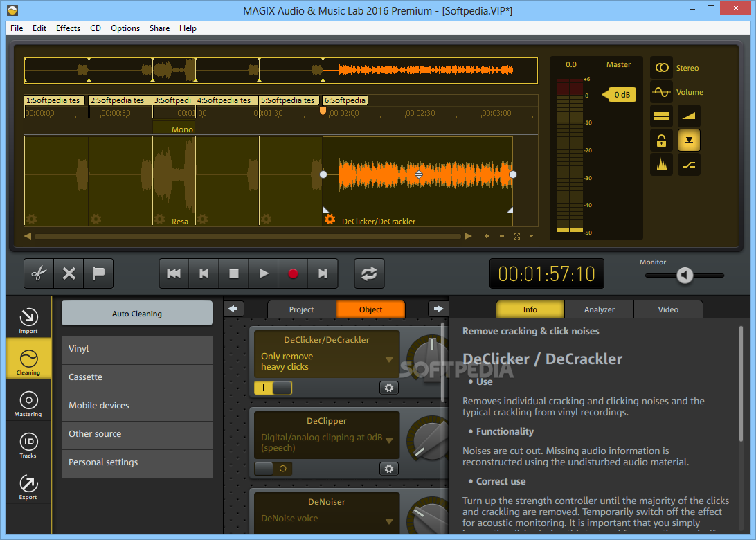Toggle the highlighted yellow mode button
756x540 pixels.
(x=689, y=141)
